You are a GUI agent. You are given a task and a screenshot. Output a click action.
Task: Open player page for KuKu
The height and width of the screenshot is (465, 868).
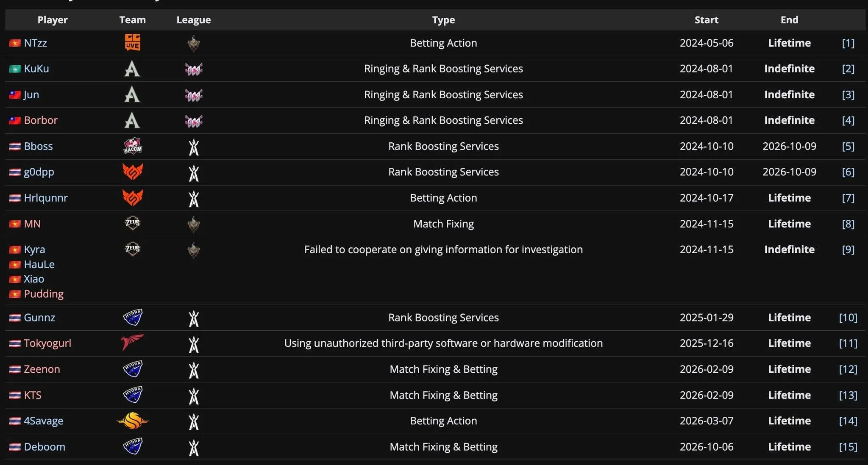(x=36, y=69)
